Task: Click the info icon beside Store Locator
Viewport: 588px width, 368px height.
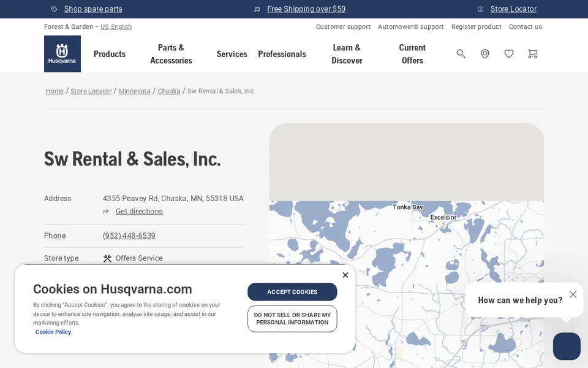Action: tap(480, 9)
